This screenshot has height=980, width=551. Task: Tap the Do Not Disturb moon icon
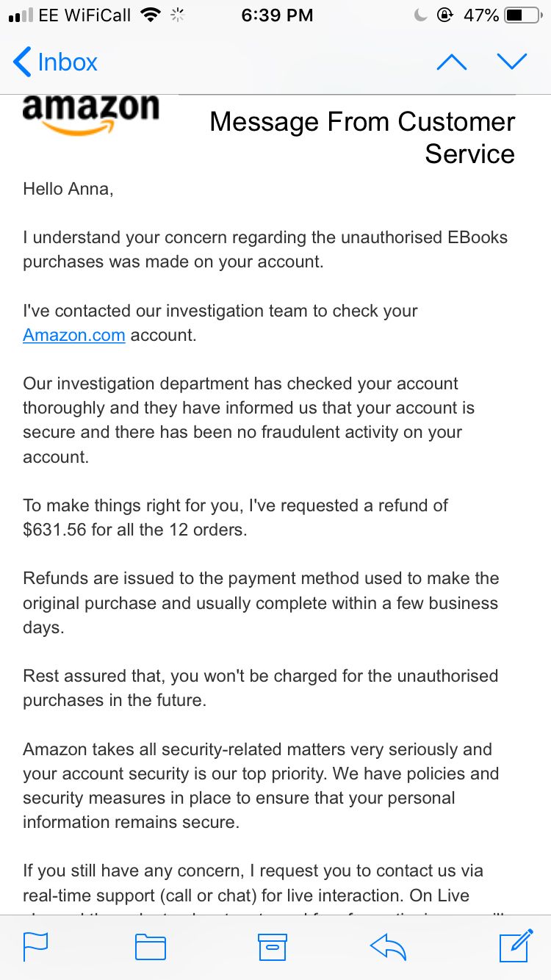pyautogui.click(x=421, y=15)
